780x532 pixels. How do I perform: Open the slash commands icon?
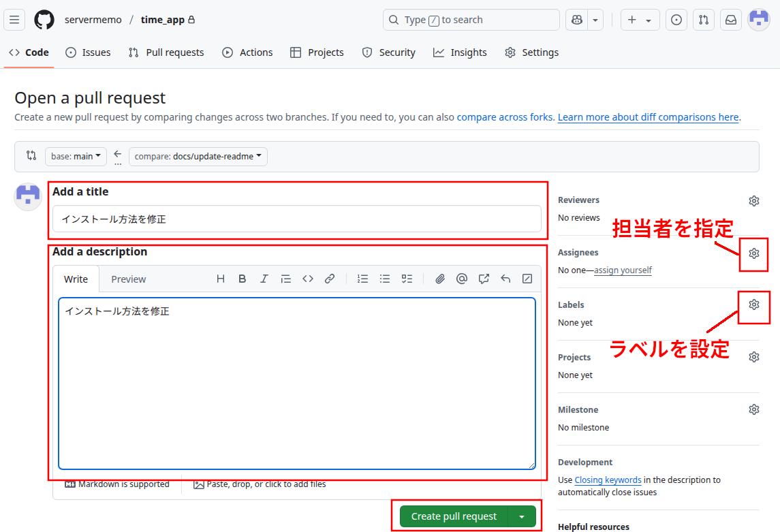click(527, 279)
